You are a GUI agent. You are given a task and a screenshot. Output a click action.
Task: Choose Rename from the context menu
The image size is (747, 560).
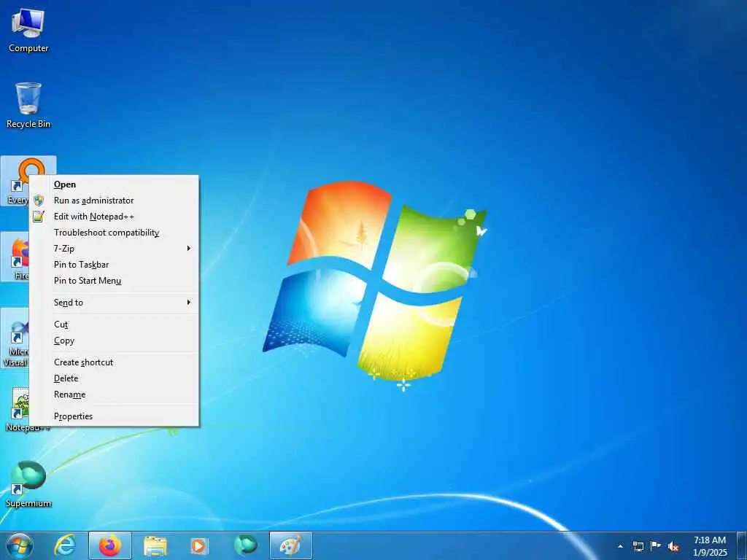[115, 394]
